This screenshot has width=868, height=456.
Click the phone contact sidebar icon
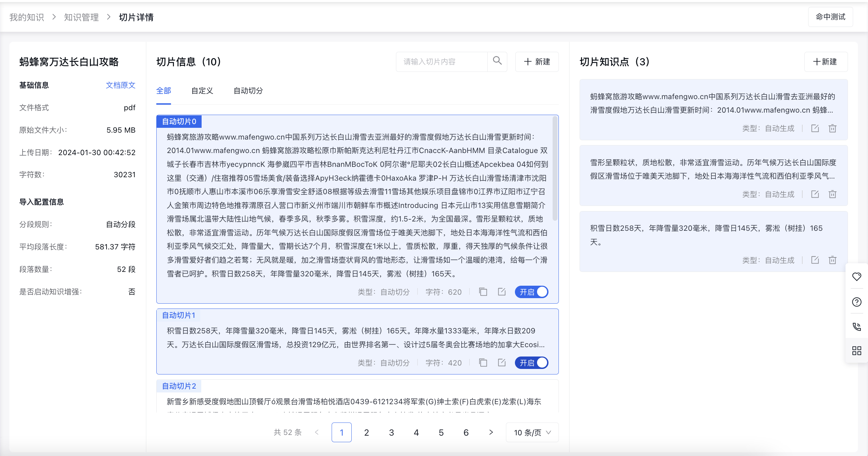[x=857, y=327]
